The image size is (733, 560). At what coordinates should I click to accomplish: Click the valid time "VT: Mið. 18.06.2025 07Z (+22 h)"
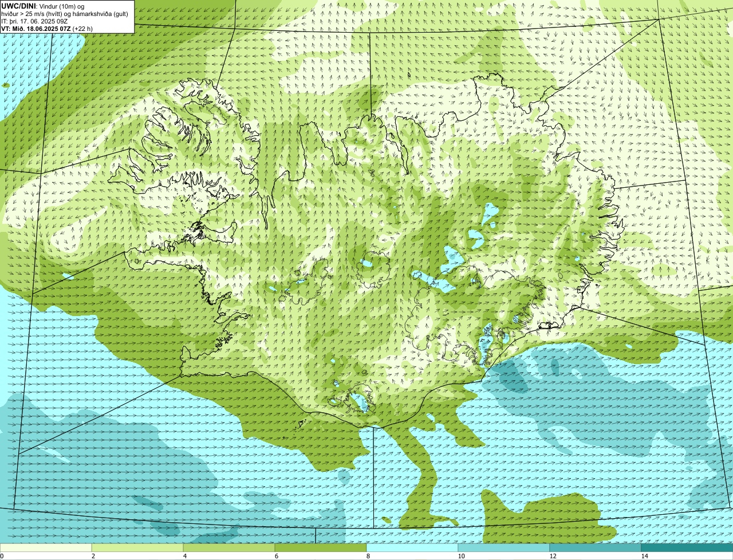pyautogui.click(x=47, y=28)
